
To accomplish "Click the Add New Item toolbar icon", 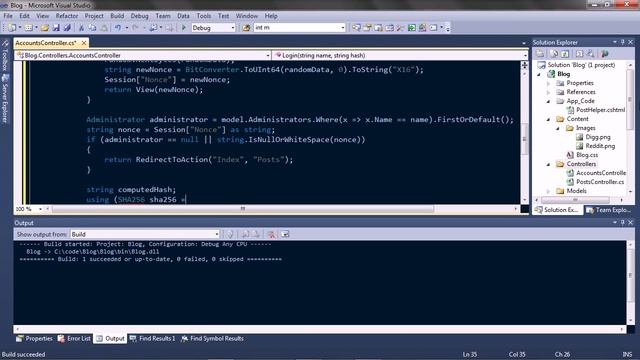I will tap(29, 28).
